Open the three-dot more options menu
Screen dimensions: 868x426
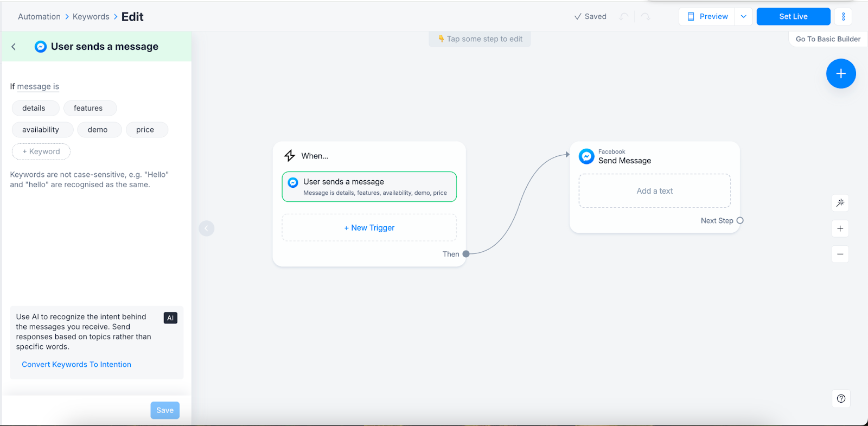(x=843, y=17)
